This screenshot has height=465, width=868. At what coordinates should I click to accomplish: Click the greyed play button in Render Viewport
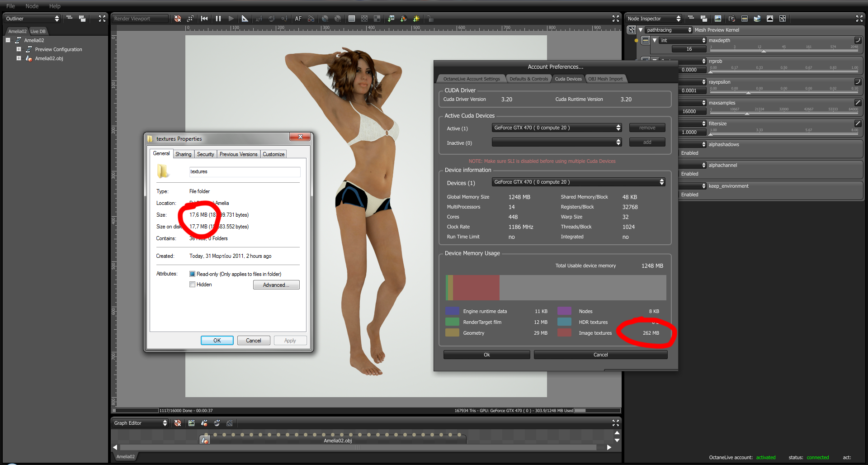231,19
